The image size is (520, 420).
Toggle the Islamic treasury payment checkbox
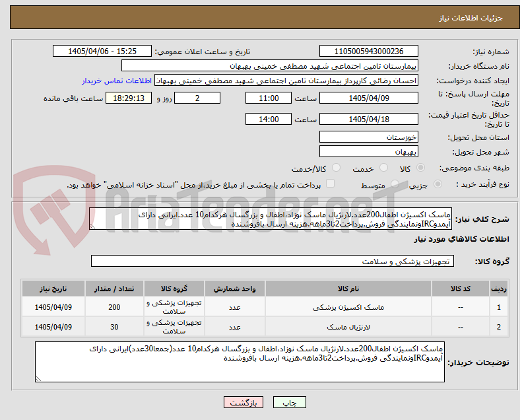tap(331, 184)
